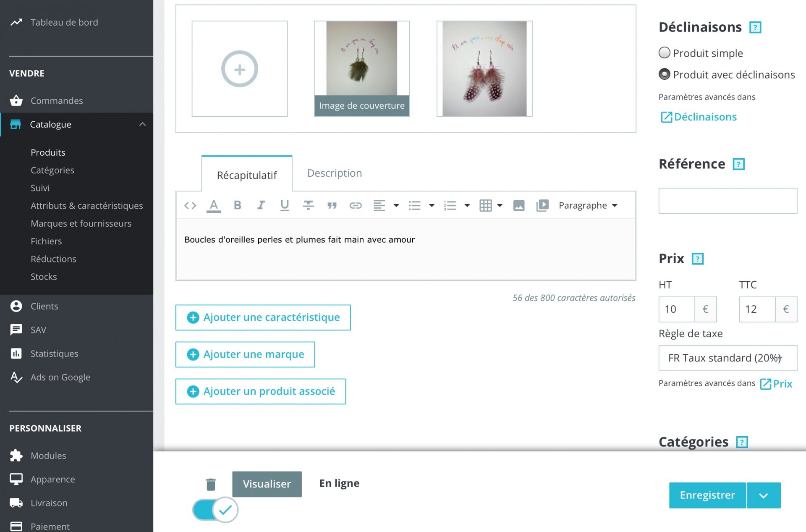This screenshot has height=532, width=806.
Task: Switch to the Description tab
Action: click(x=334, y=173)
